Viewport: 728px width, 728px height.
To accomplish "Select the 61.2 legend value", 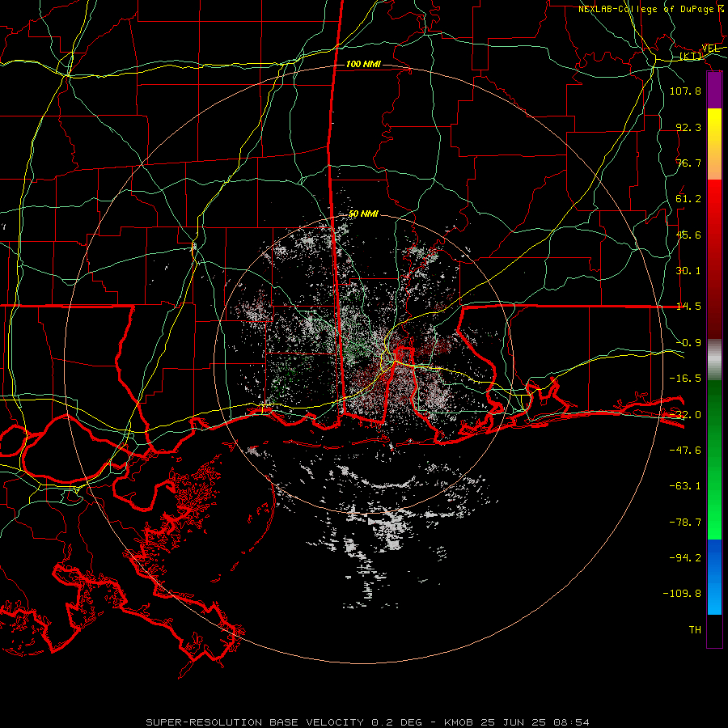I will coord(688,199).
